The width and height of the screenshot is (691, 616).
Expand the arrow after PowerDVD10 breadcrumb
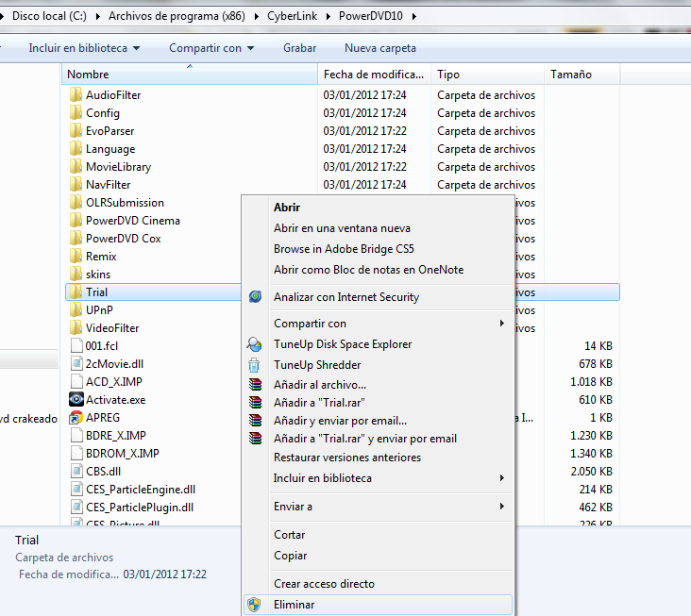[413, 16]
